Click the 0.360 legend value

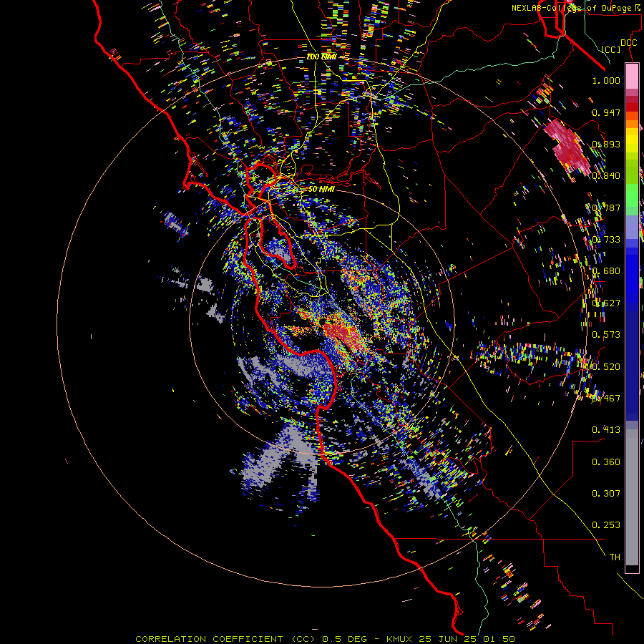606,462
